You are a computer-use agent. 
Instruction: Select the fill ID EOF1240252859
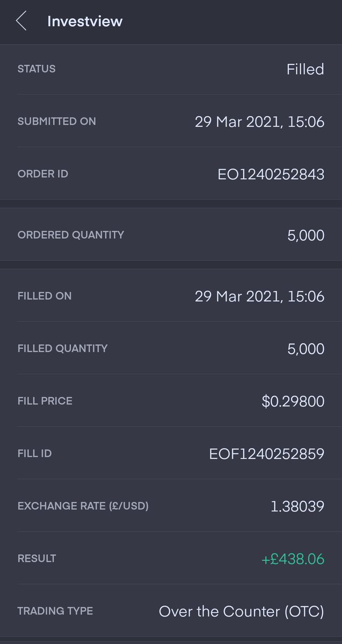point(266,454)
